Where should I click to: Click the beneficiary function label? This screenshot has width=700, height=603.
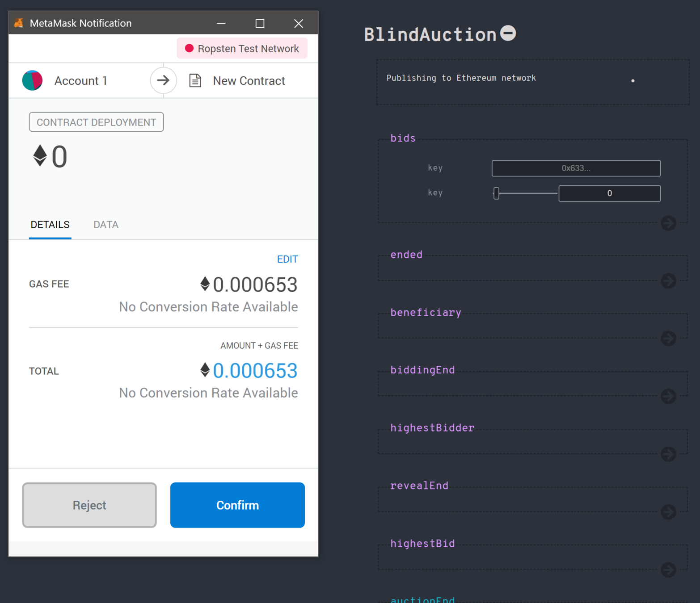pos(426,313)
